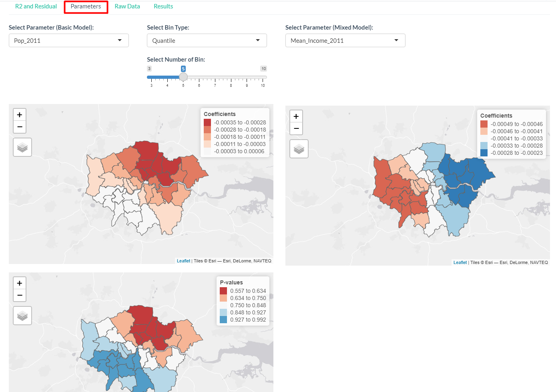
Task: Click the number of bins slider handle
Action: point(183,77)
